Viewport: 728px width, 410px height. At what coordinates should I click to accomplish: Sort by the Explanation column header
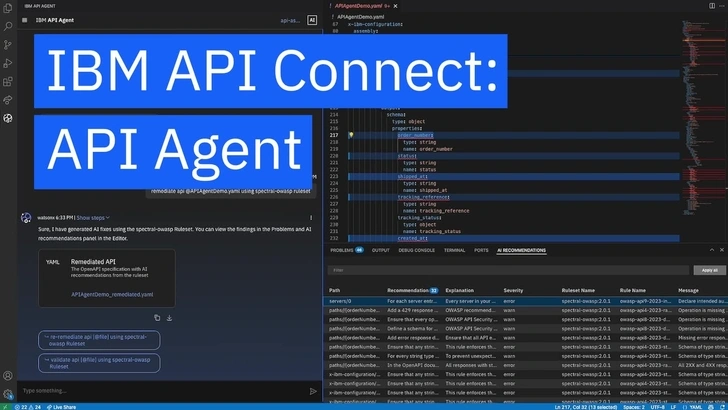(x=459, y=290)
